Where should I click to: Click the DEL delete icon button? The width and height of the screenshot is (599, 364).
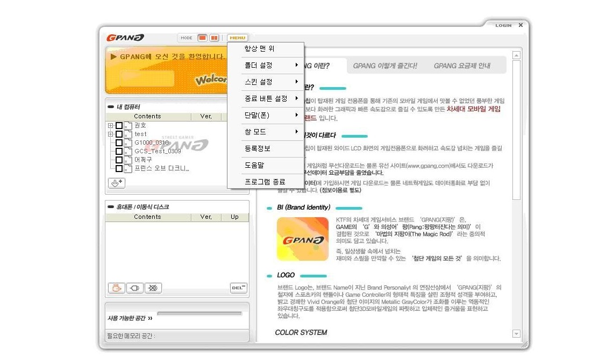tap(238, 288)
